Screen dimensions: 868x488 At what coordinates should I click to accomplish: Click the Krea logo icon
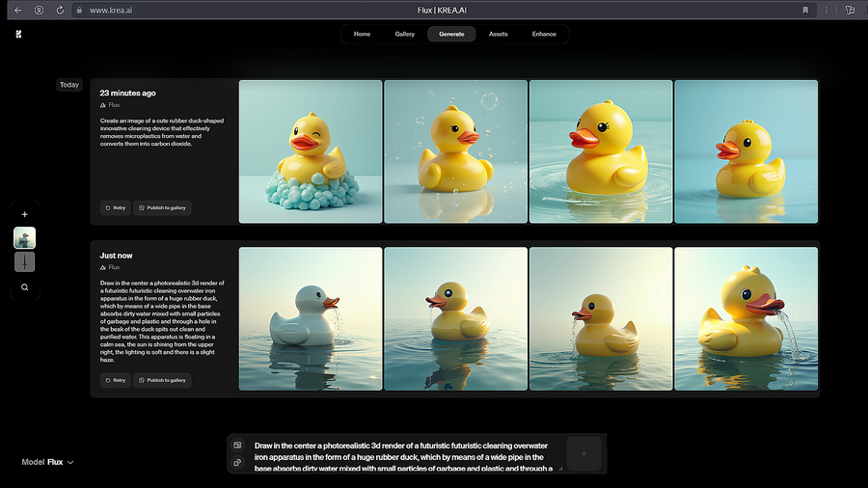tap(18, 34)
